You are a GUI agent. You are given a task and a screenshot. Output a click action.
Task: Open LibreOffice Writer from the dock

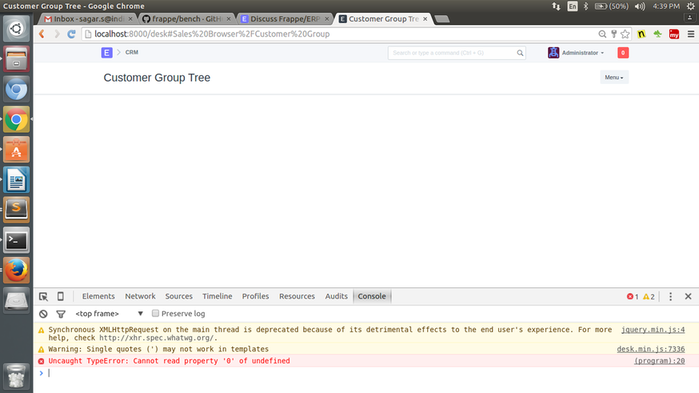coord(16,180)
